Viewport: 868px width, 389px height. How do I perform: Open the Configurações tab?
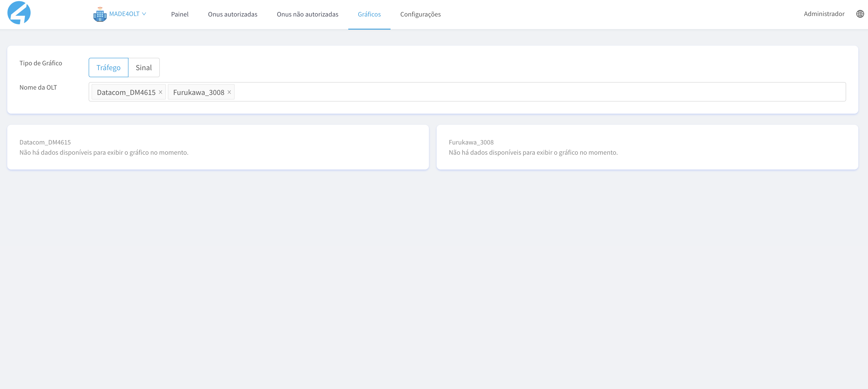(420, 14)
